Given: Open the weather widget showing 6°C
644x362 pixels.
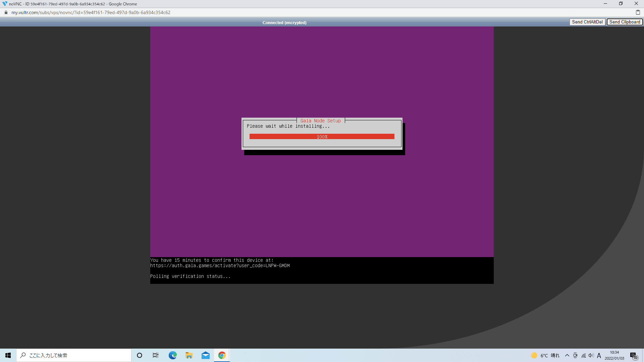Looking at the screenshot, I should click(545, 355).
